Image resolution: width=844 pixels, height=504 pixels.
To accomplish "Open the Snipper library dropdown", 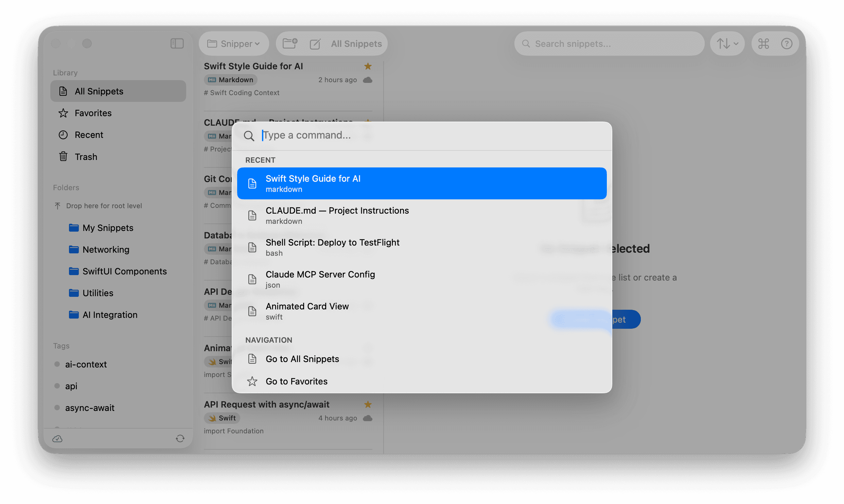I will click(234, 43).
